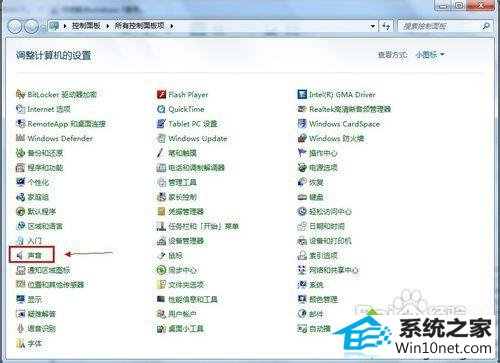Open 桌面小工具 (Desktop Gadgets) link
The width and height of the screenshot is (500, 363).
186,328
